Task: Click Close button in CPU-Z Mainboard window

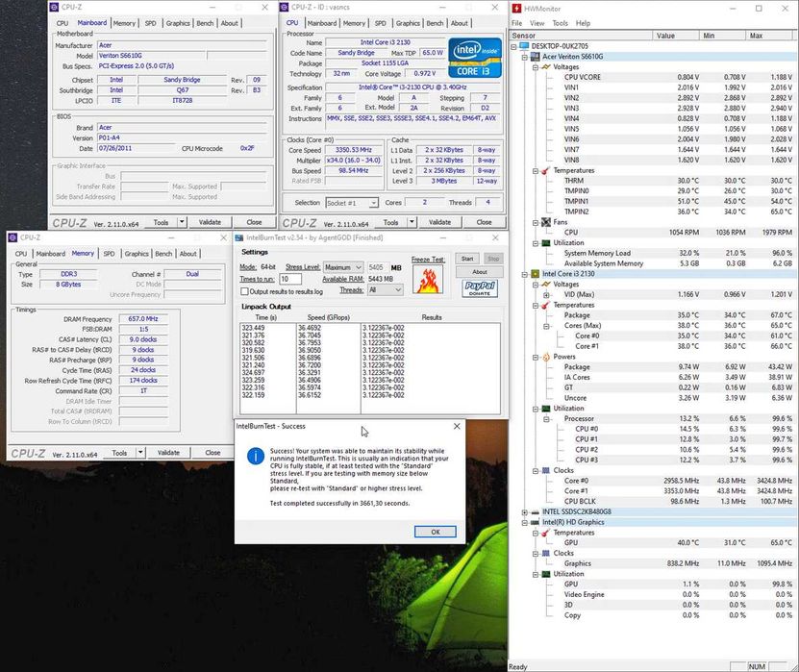Action: click(x=254, y=222)
